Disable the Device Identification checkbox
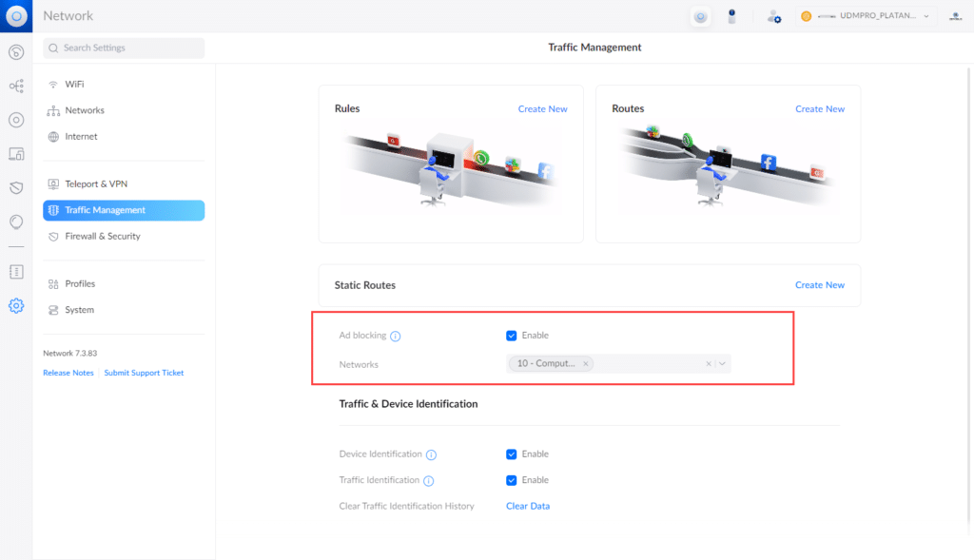Viewport: 974px width, 560px height. click(512, 454)
